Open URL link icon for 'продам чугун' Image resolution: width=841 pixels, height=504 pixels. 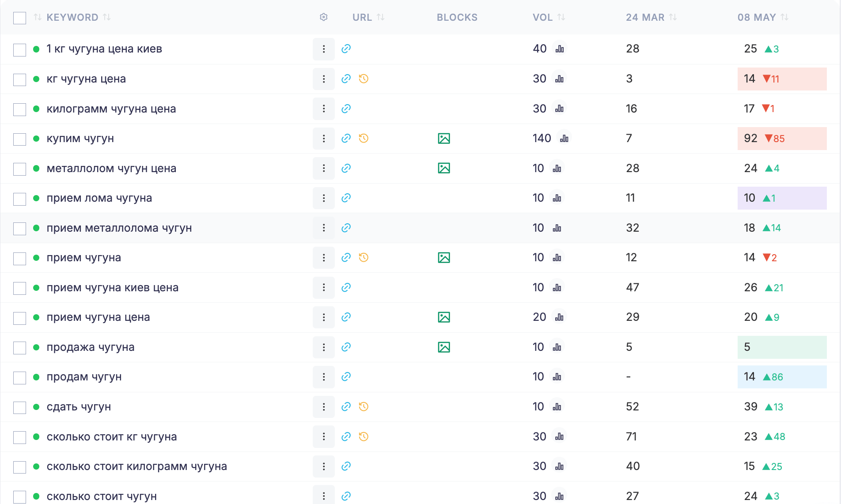point(346,377)
